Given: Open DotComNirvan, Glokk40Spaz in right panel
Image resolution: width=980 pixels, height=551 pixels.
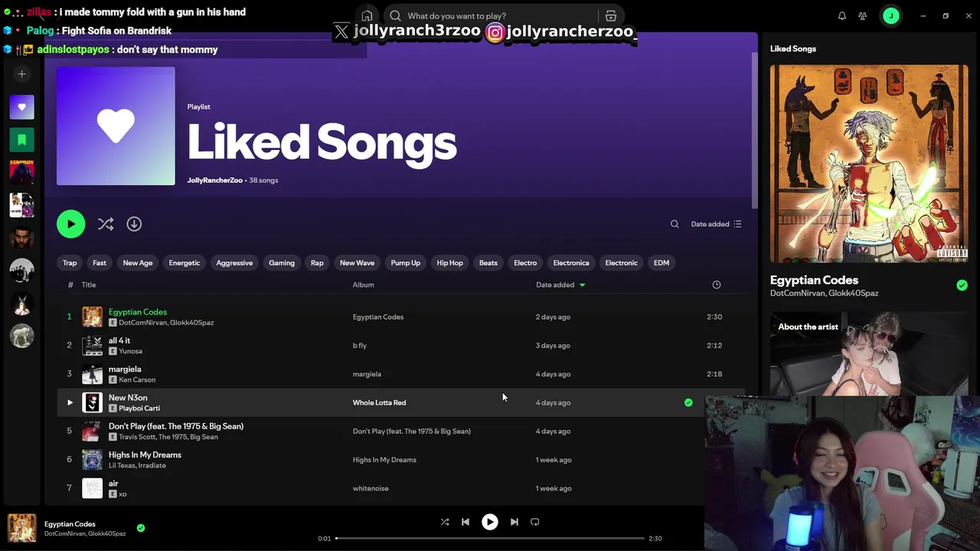Looking at the screenshot, I should [x=824, y=293].
